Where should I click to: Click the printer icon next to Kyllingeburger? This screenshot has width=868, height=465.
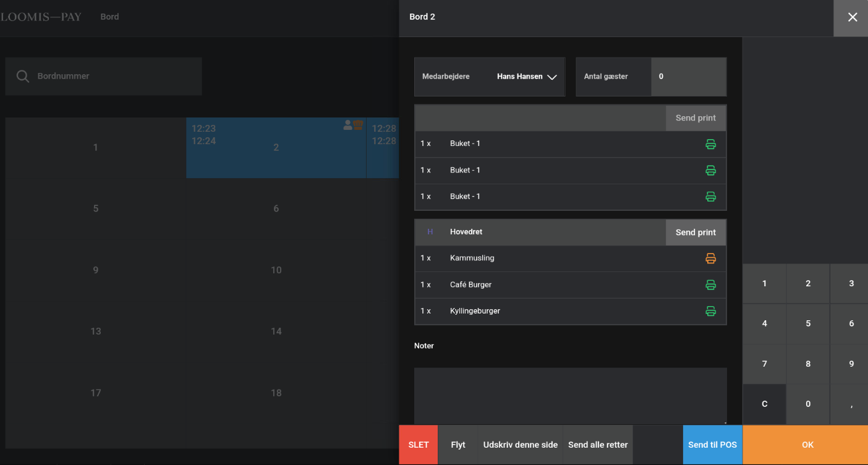tap(710, 311)
